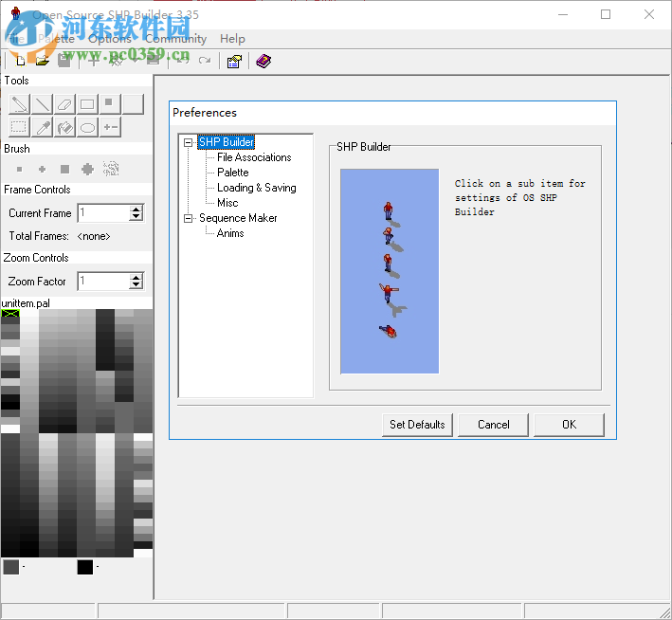Select Sequence Maker in the preferences tree
This screenshot has height=620, width=672.
238,218
